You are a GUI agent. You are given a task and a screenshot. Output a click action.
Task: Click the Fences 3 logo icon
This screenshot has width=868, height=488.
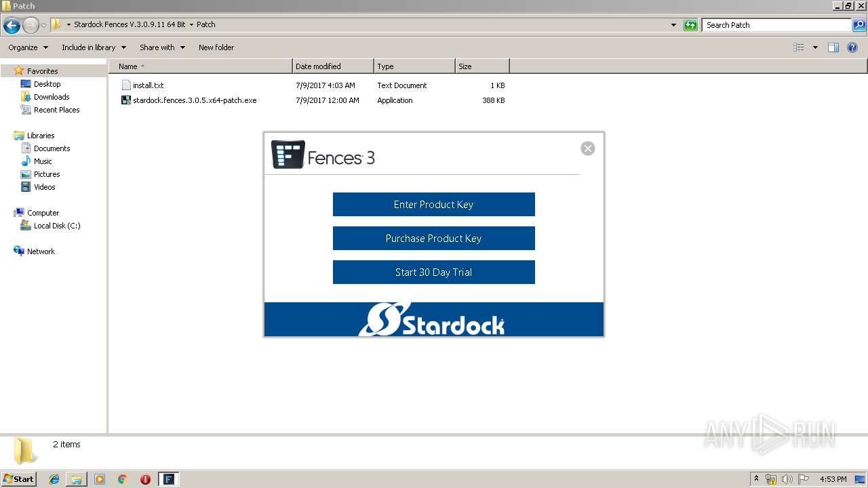tap(288, 155)
